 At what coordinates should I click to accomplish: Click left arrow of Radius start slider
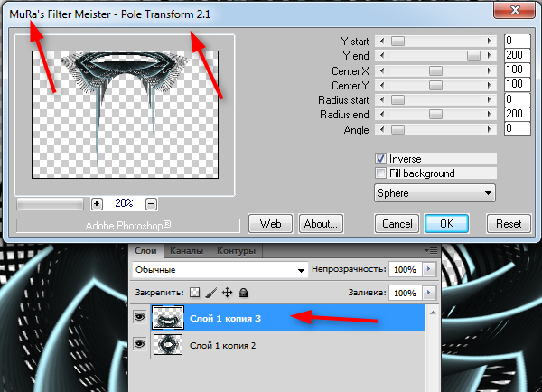[x=382, y=100]
